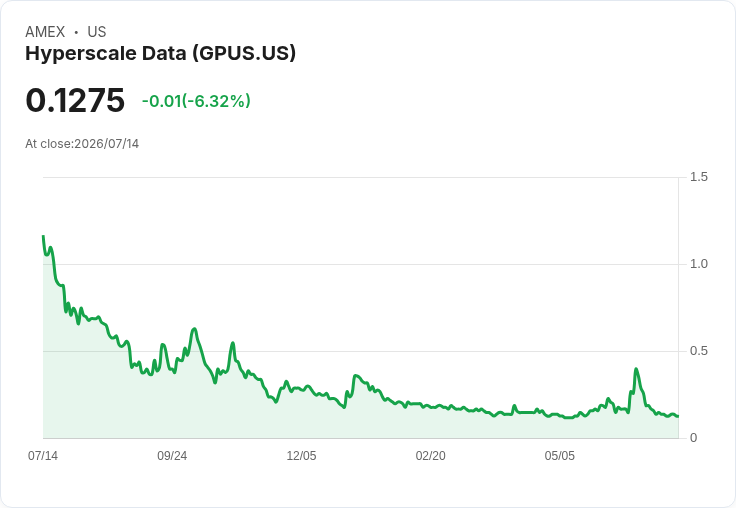This screenshot has height=508, width=736.
Task: Click the AMEX exchange label
Action: pos(45,32)
